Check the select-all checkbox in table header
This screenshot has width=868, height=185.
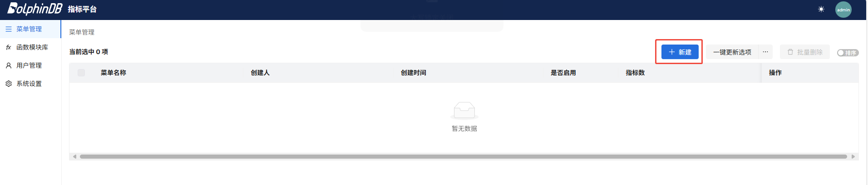pyautogui.click(x=81, y=73)
